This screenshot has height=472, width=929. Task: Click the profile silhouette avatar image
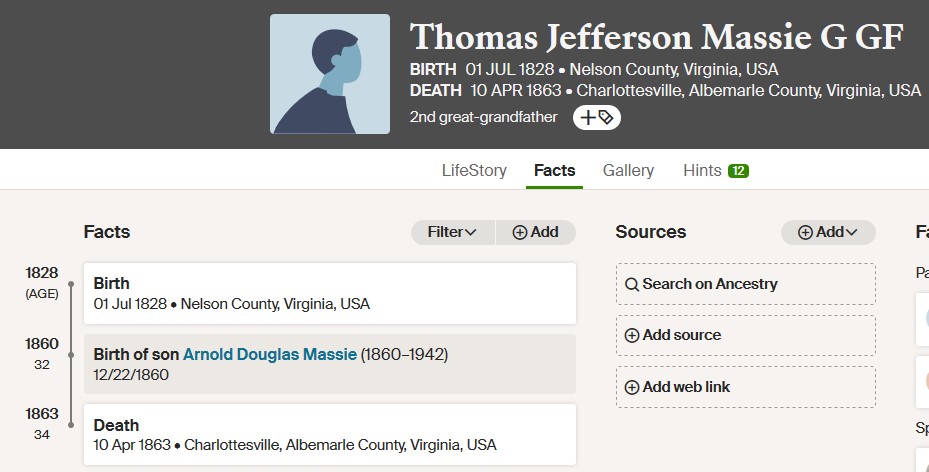330,74
